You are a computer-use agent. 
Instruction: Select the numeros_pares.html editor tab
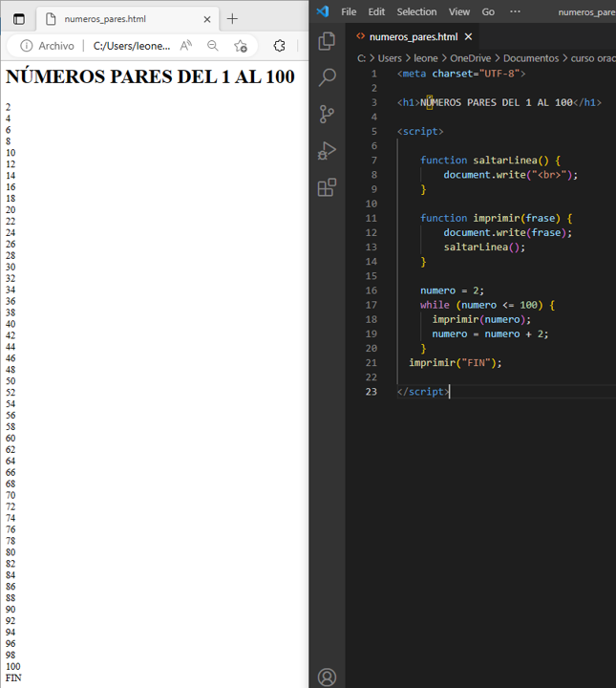pyautogui.click(x=413, y=37)
